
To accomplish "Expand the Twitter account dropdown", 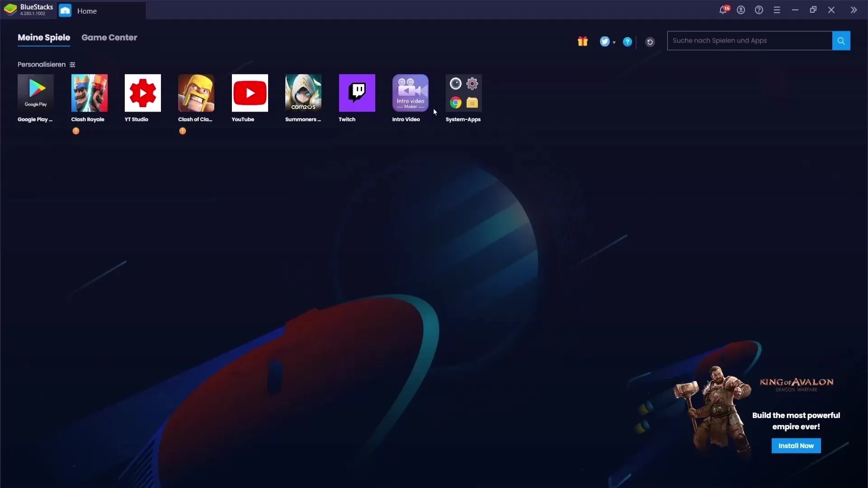I will tap(614, 42).
